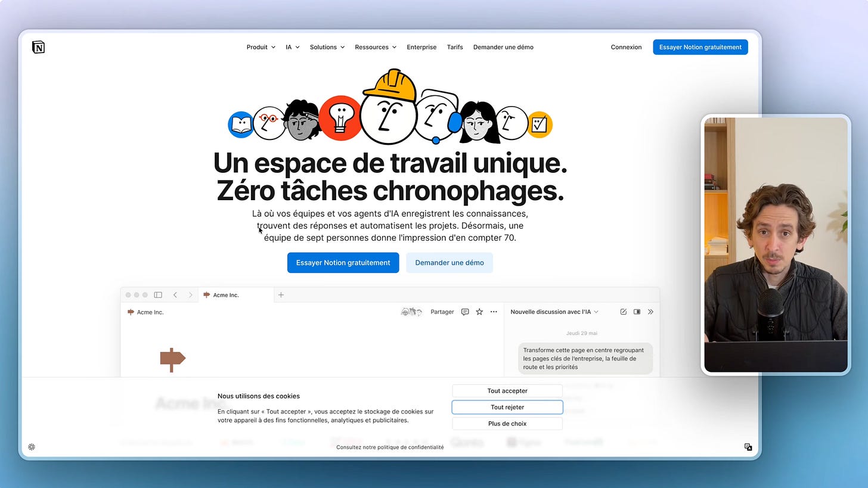The height and width of the screenshot is (488, 868).
Task: Click the red lightbulb illustration
Action: [340, 117]
